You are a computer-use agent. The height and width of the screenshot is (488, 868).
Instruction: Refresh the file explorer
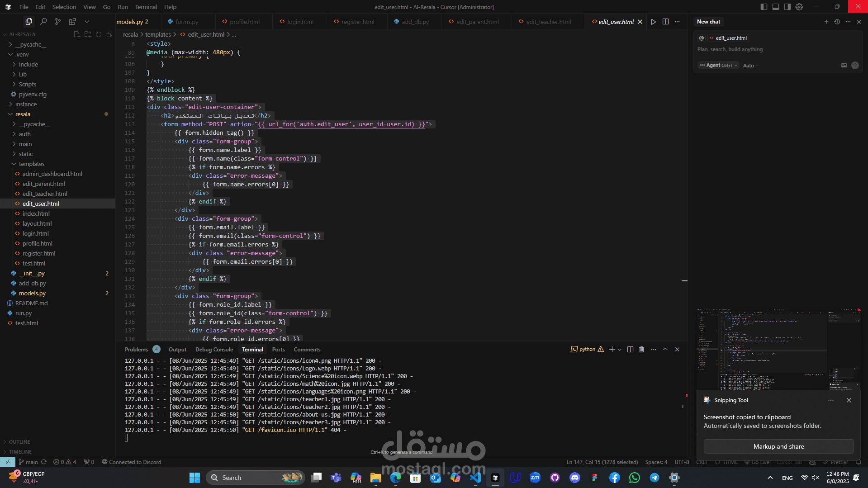[x=99, y=34]
